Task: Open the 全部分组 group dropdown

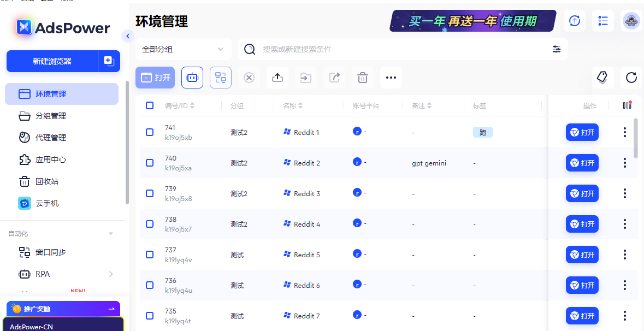Action: pyautogui.click(x=183, y=49)
